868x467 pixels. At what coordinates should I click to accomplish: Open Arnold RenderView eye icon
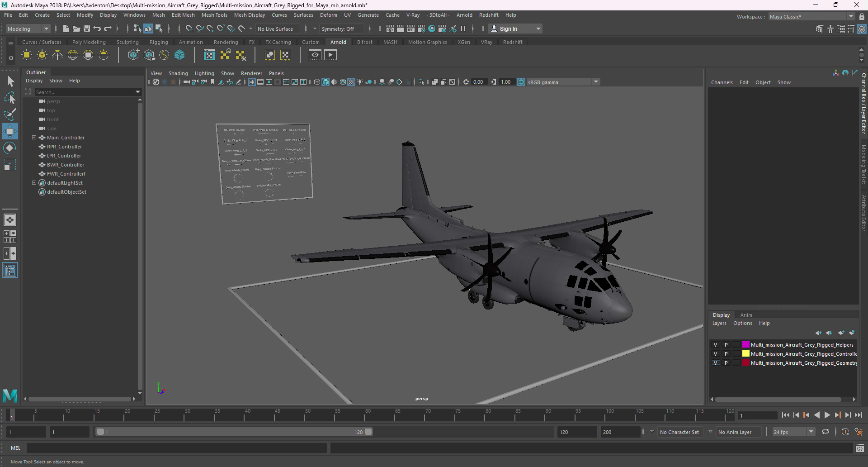[x=315, y=55]
